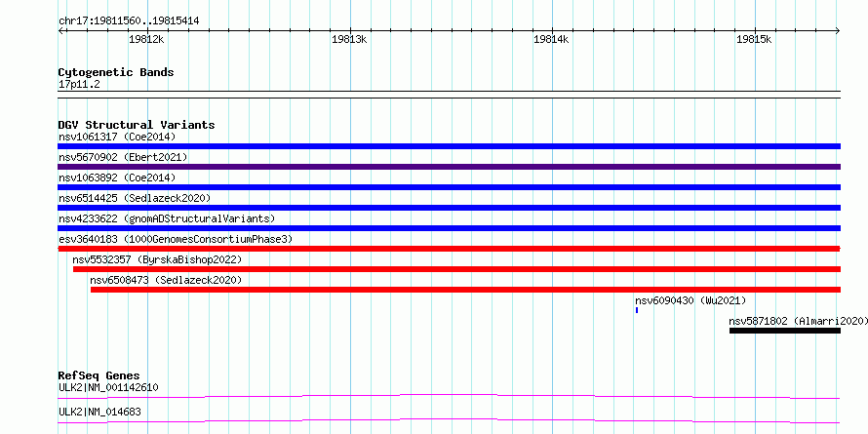Click the purple bar of nsv5670902

[x=449, y=167]
